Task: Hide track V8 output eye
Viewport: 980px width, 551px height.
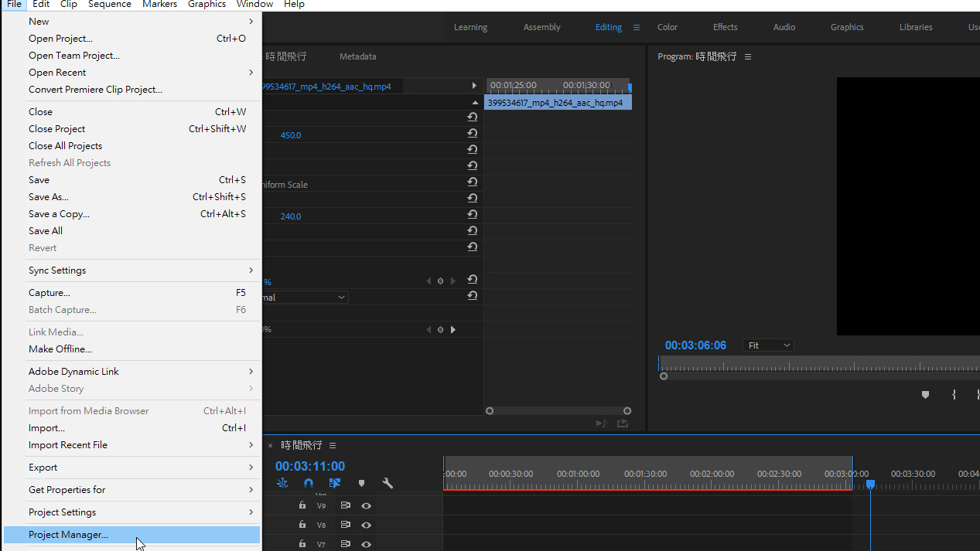Action: click(367, 525)
